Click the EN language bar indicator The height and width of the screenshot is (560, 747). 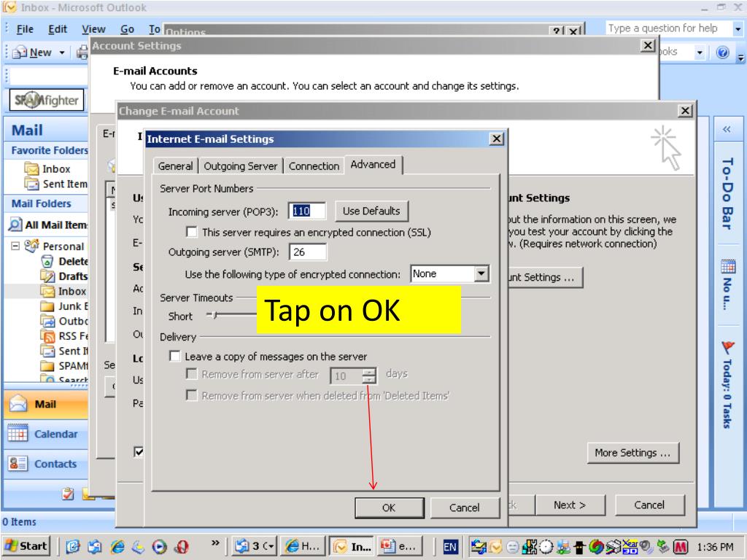[x=449, y=547]
